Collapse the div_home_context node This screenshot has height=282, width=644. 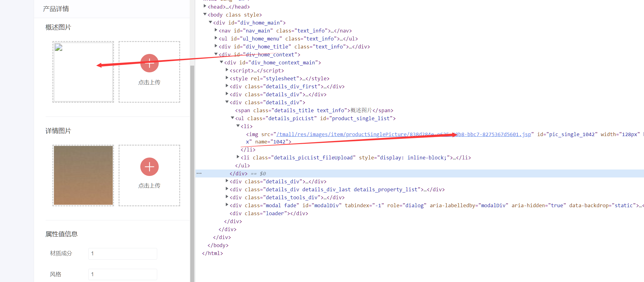point(216,54)
